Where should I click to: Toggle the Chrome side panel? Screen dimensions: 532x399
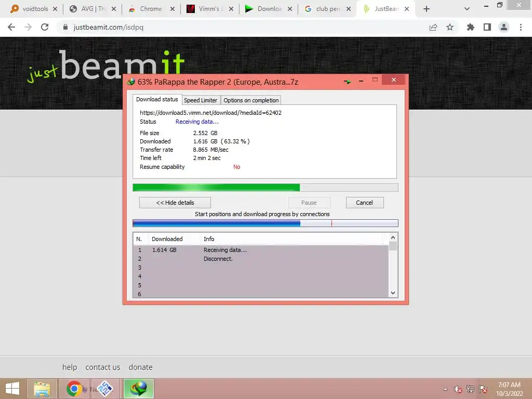487,27
